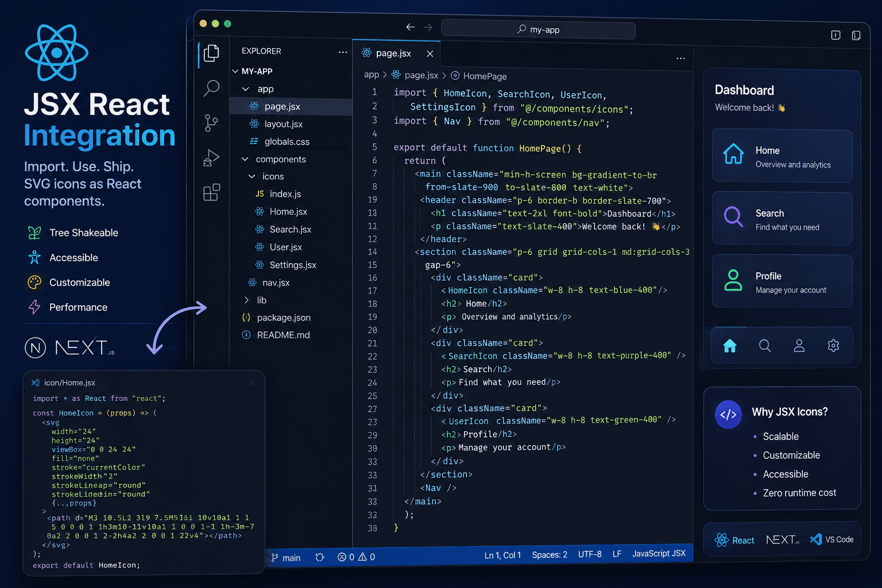The height and width of the screenshot is (588, 882).
Task: Open the Extensions view
Action: [x=211, y=192]
